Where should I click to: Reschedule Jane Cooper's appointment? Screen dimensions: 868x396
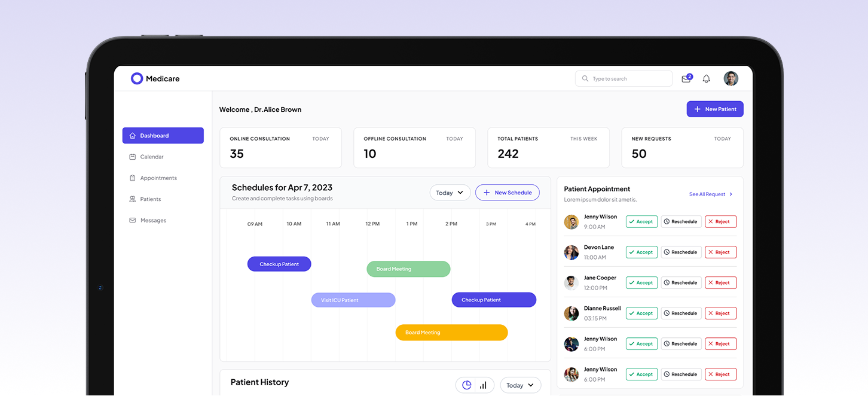(681, 283)
